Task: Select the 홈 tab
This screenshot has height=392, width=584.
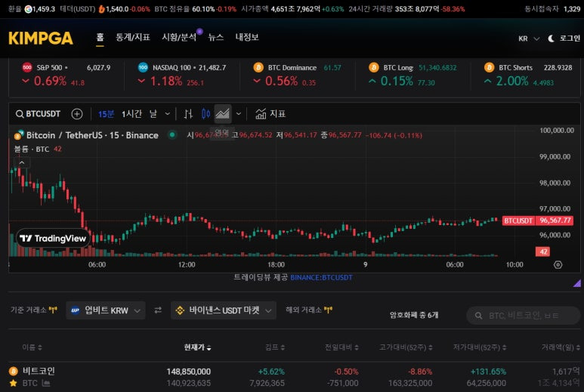Action: pos(100,37)
